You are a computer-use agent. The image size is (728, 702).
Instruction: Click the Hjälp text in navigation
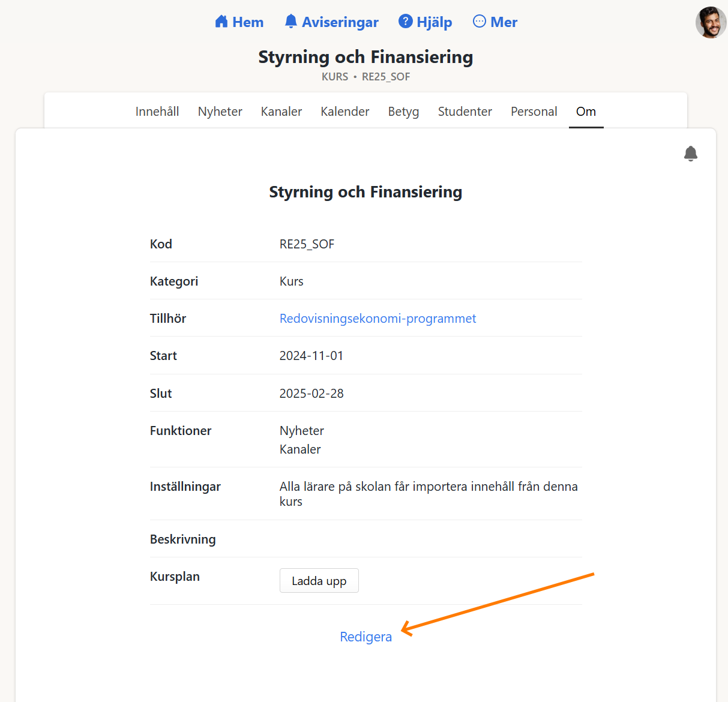coord(435,22)
